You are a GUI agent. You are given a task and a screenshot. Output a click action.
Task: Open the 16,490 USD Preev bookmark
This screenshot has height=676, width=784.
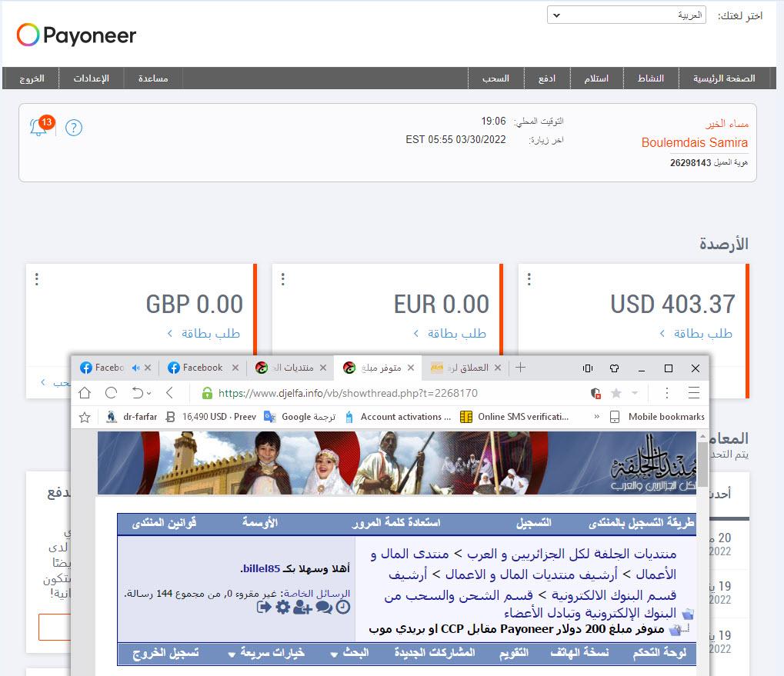point(211,417)
